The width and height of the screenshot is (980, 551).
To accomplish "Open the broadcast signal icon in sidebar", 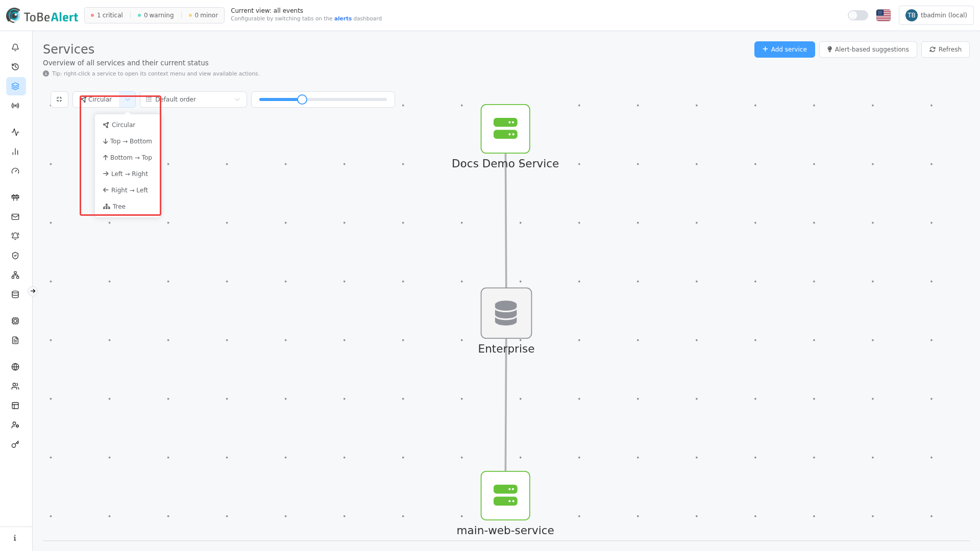I will click(x=15, y=106).
